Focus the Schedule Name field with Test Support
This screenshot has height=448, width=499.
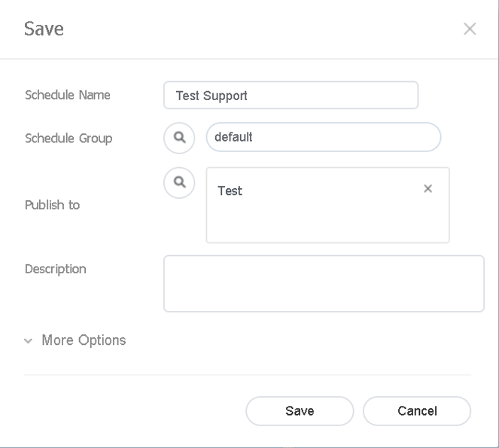pyautogui.click(x=291, y=96)
